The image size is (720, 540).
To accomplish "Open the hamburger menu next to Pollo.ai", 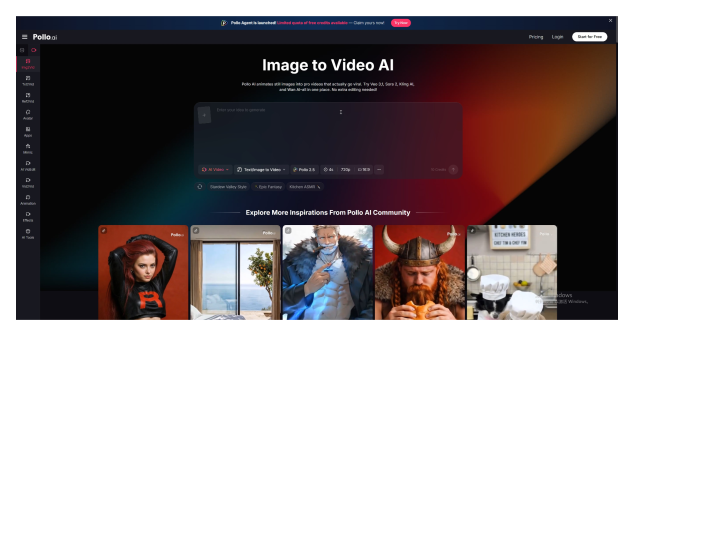I will (x=25, y=37).
